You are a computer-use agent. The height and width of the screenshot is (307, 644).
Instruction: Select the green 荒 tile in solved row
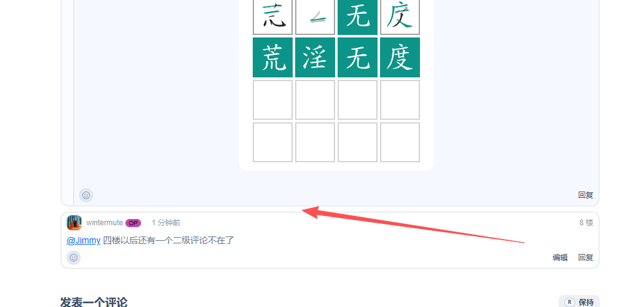(273, 57)
